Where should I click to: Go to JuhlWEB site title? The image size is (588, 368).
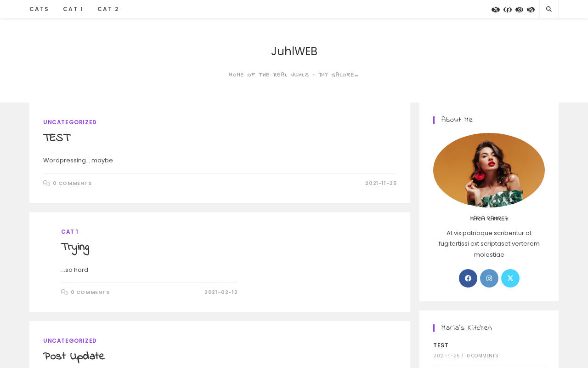(x=294, y=51)
